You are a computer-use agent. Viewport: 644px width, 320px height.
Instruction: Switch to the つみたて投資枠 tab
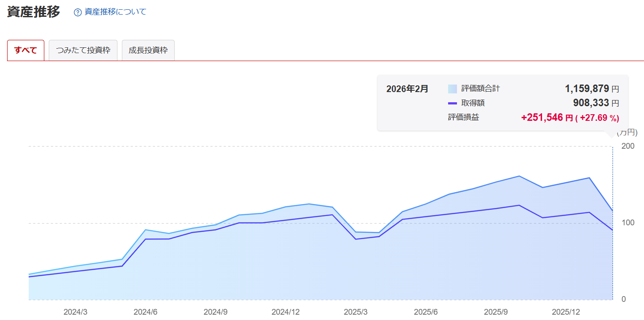pos(83,50)
